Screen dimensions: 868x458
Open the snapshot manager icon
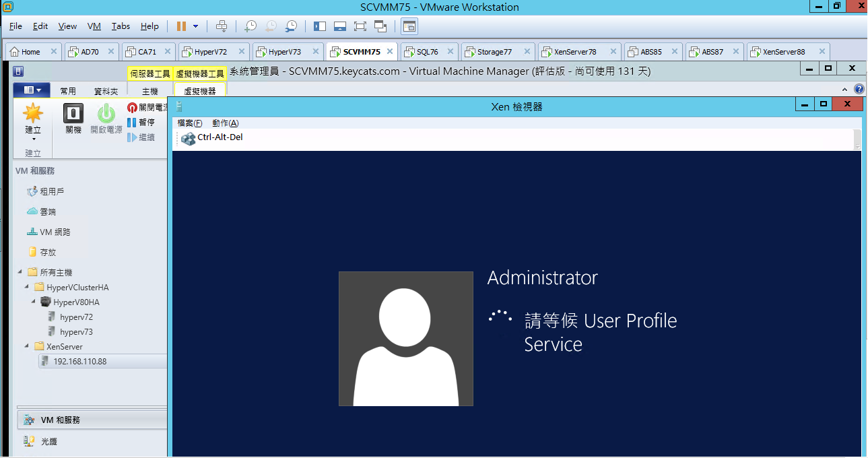point(291,26)
